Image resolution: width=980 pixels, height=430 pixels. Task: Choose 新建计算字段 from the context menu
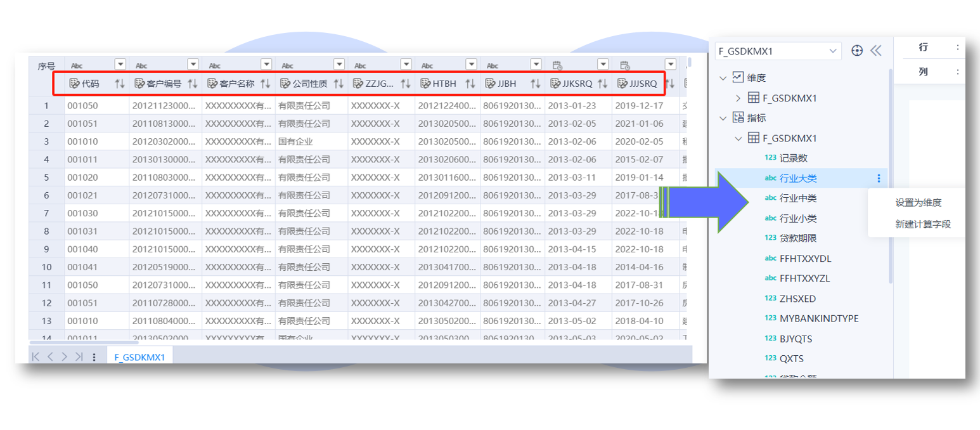922,224
